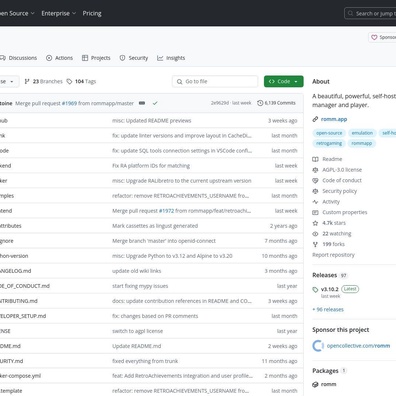Open the Activity pulse icon
Image resolution: width=396 pixels, height=396 pixels.
click(315, 202)
